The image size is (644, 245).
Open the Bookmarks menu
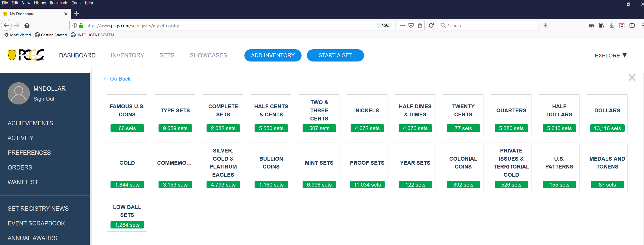(x=59, y=3)
